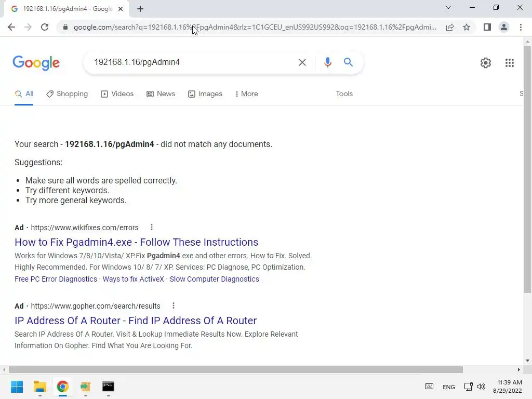Open a new tab with the plus button
The width and height of the screenshot is (532, 399).
coord(140,9)
